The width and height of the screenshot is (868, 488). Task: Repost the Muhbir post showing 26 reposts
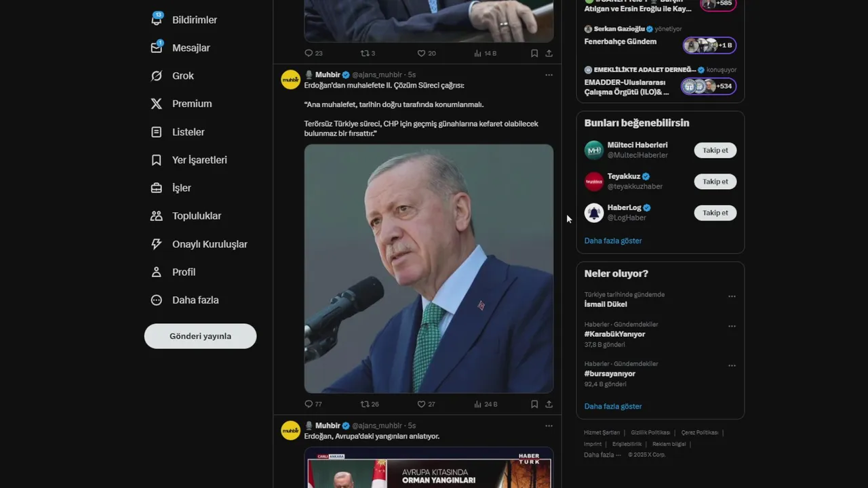coord(370,404)
